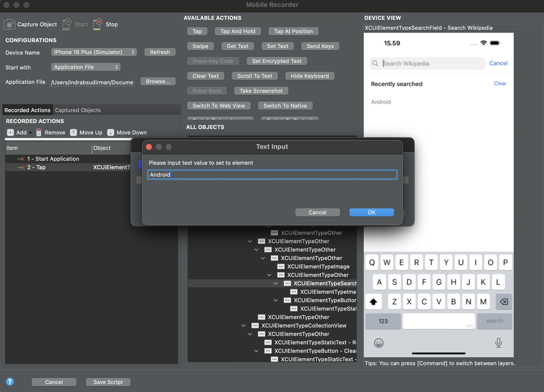Click the magnifier icon in Search Wikipedia field
544x392 pixels.
375,63
